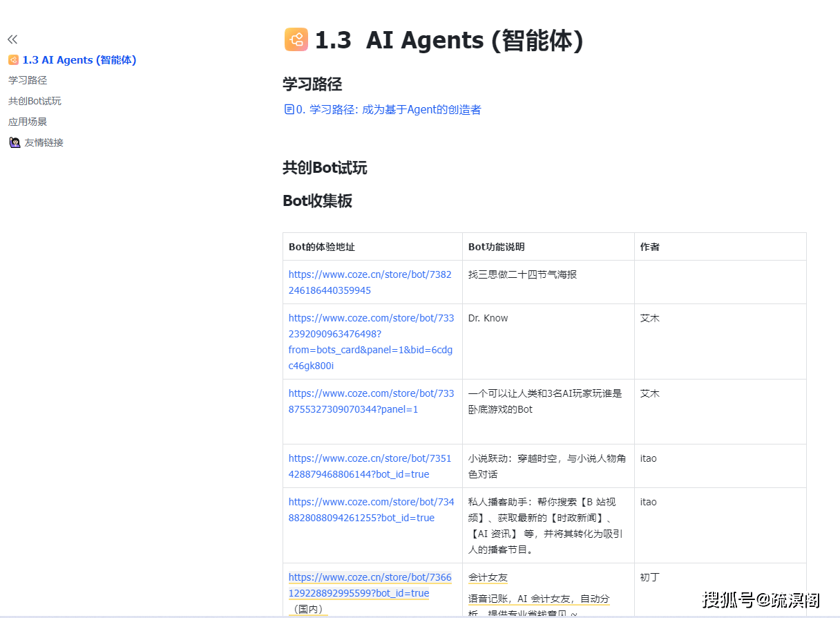Collapse the sidebar with double-chevron icon
Image resolution: width=840 pixels, height=618 pixels.
(x=12, y=39)
